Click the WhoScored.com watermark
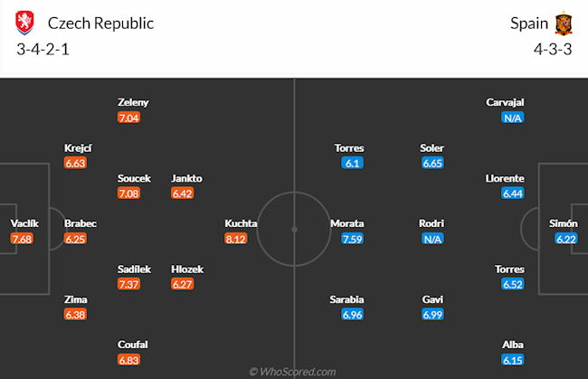The height and width of the screenshot is (379, 588). pos(293,371)
